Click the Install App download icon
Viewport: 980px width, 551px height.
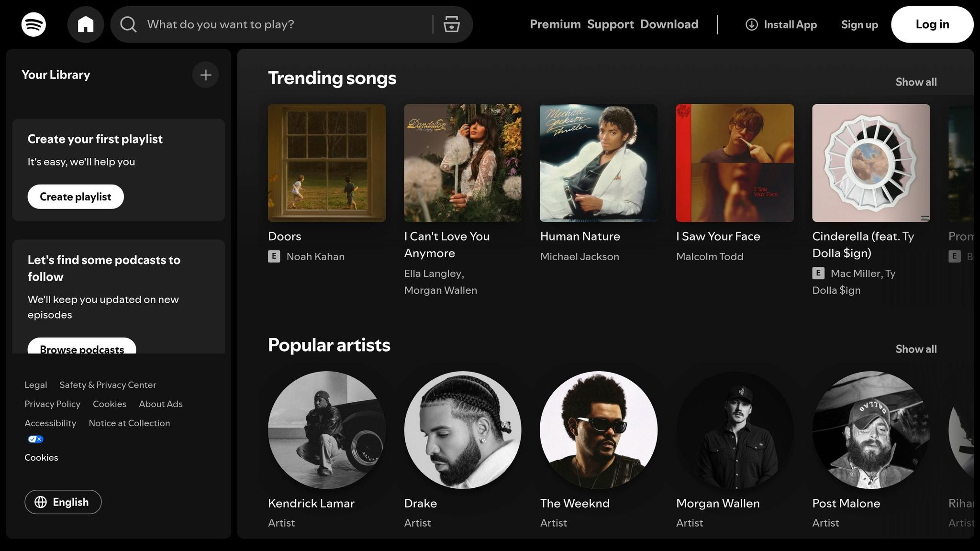tap(751, 24)
